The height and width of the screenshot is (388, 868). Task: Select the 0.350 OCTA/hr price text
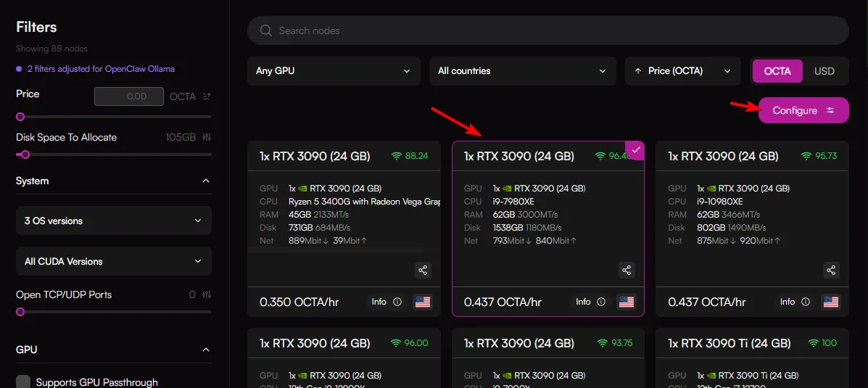(299, 302)
